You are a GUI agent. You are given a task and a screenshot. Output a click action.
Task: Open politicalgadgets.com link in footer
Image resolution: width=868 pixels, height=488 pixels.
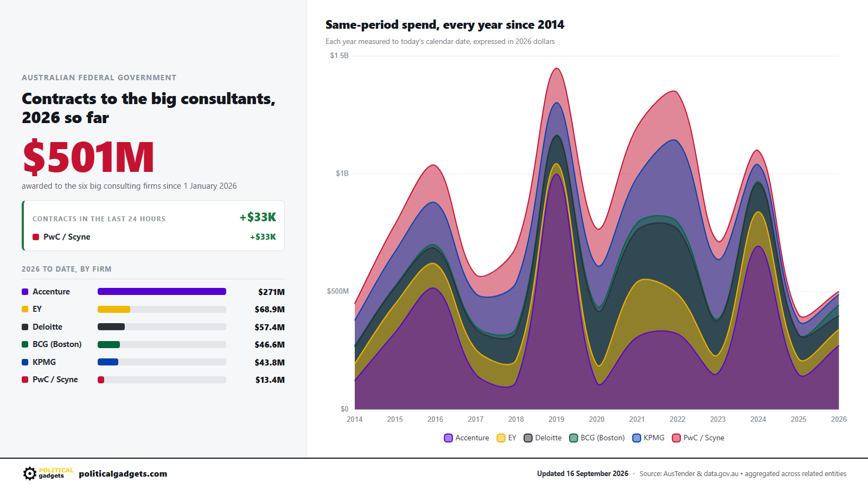123,474
